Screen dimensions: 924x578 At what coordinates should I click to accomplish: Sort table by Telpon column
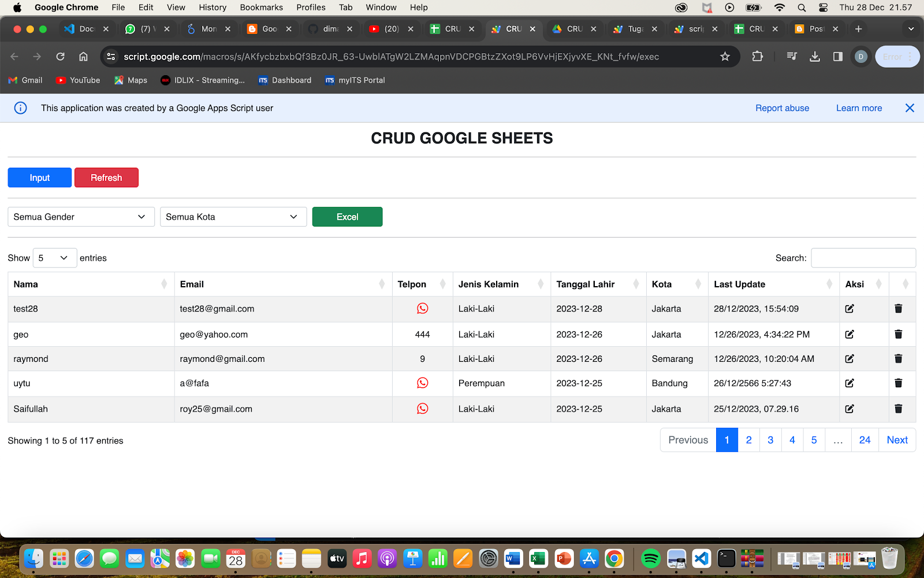pos(422,284)
